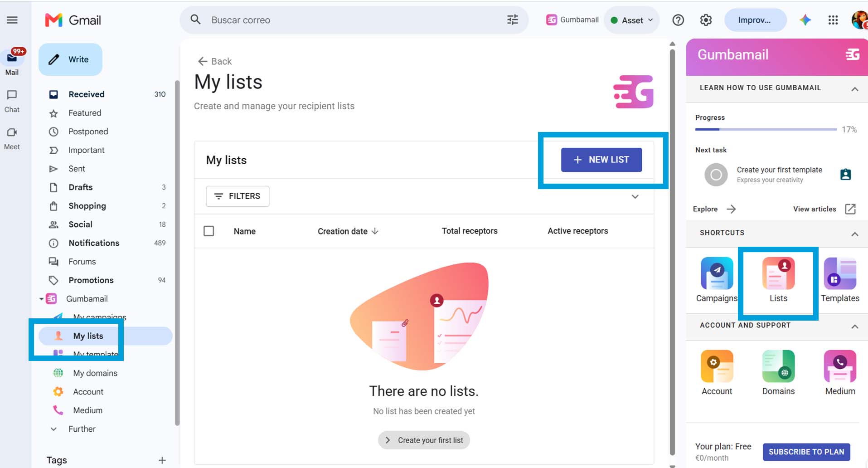The width and height of the screenshot is (868, 468).
Task: Open Gmail settings gear icon
Action: pos(706,20)
